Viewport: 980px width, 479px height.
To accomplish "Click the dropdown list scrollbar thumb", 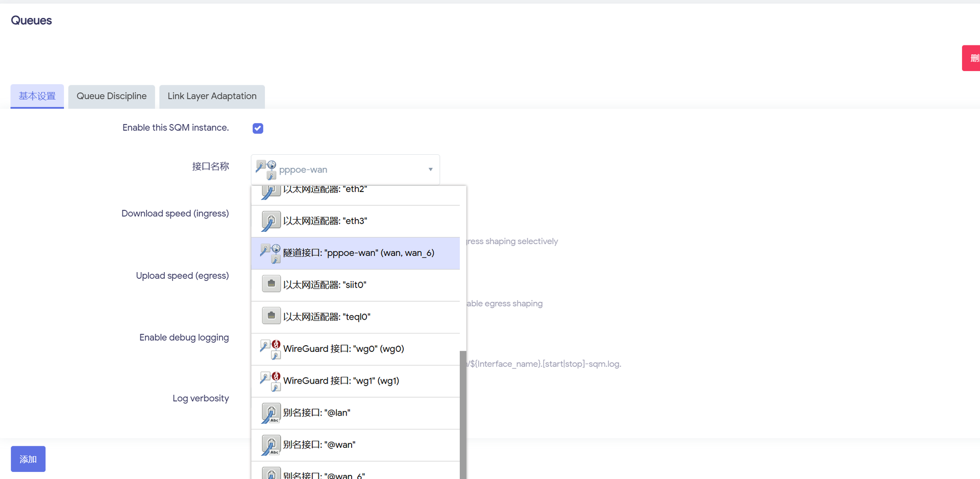I will point(463,415).
